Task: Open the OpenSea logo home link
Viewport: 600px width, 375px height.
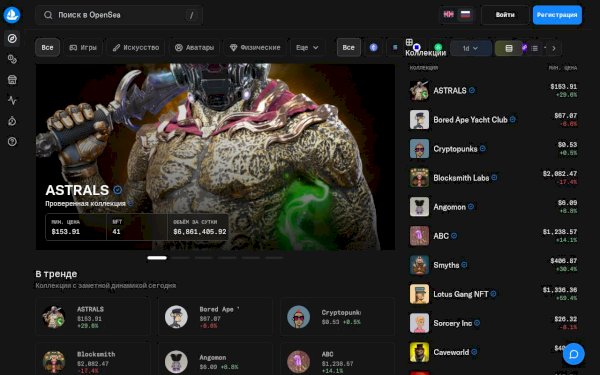Action: pos(11,15)
